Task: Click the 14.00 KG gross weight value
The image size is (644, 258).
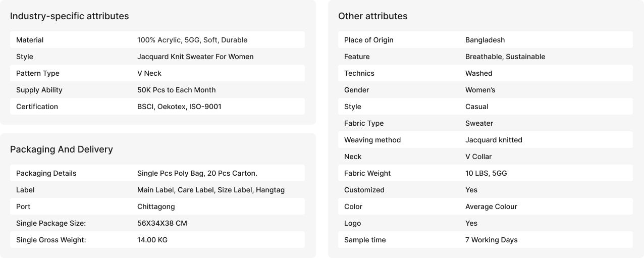Action: [x=152, y=240]
